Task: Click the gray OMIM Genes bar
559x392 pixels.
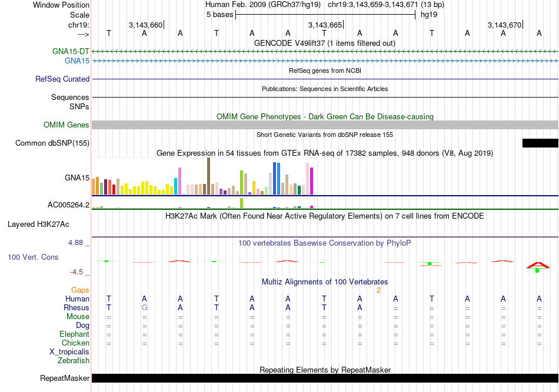Action: tap(325, 125)
